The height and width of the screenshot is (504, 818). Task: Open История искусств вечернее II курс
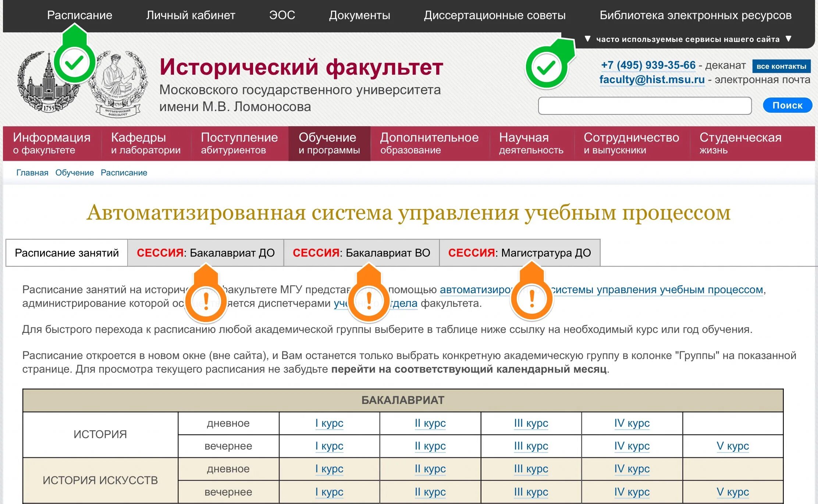[430, 492]
